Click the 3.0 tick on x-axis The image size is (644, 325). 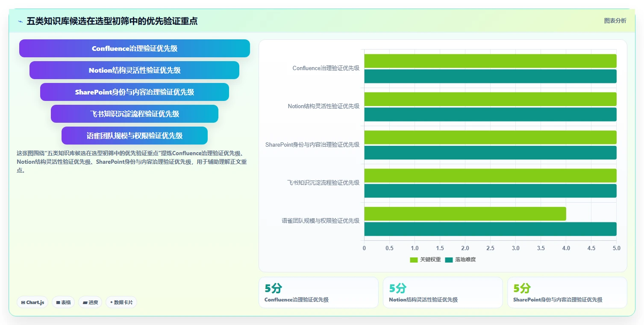point(515,248)
